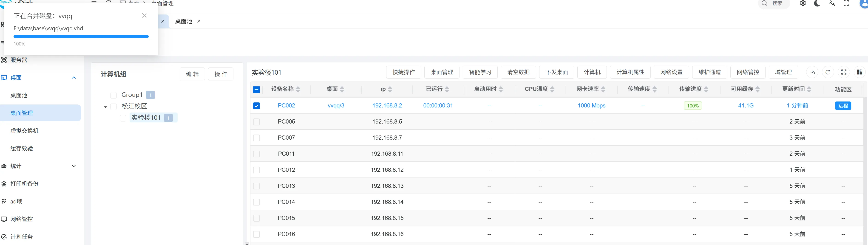
Task: Click the 计划任务 sidebar icon
Action: pos(4,237)
